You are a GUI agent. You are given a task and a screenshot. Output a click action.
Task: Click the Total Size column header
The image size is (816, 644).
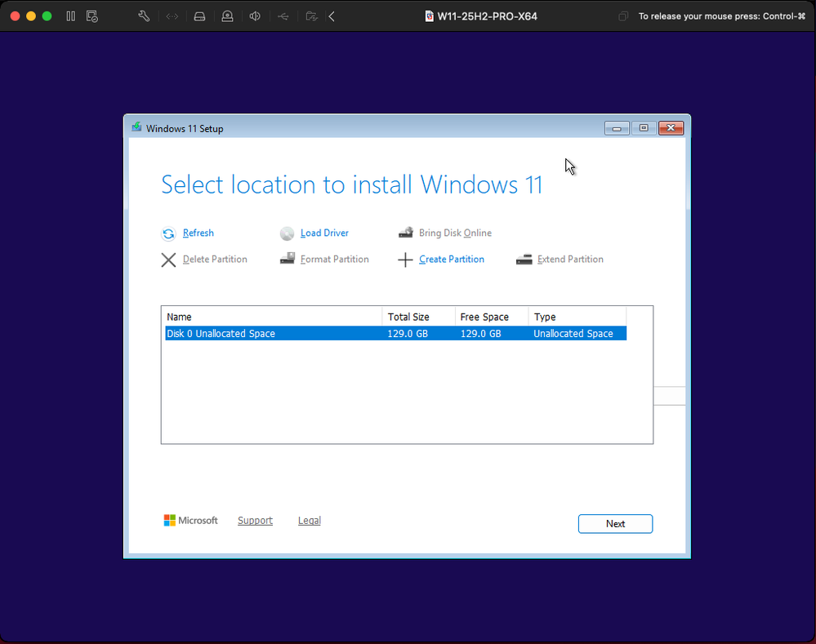(418, 317)
